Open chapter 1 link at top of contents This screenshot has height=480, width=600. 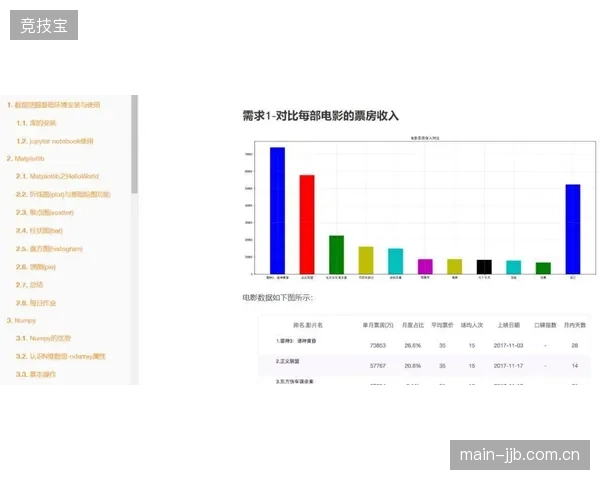(54, 104)
